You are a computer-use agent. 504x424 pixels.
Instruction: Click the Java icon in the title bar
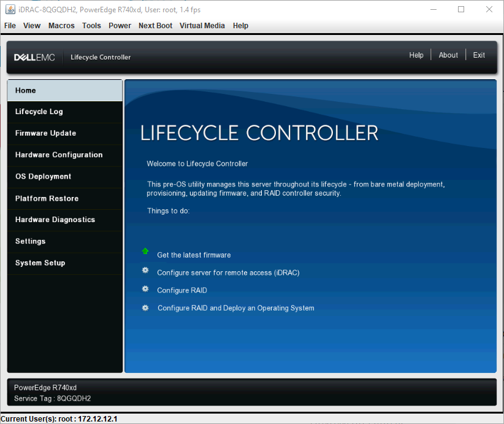(x=9, y=9)
